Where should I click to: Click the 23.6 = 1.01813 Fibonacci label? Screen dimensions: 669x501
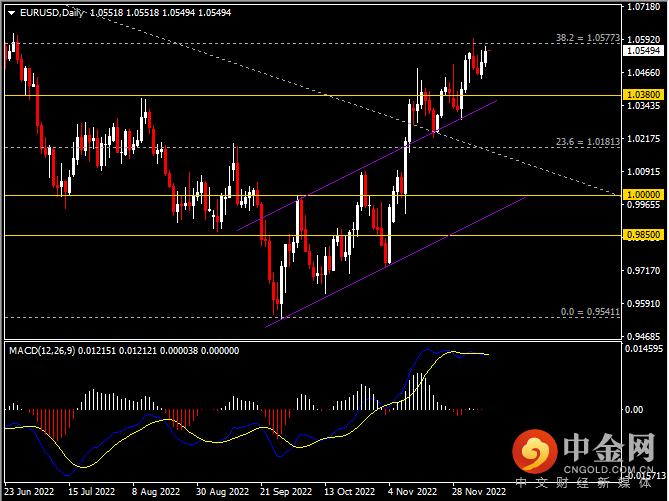pyautogui.click(x=590, y=142)
